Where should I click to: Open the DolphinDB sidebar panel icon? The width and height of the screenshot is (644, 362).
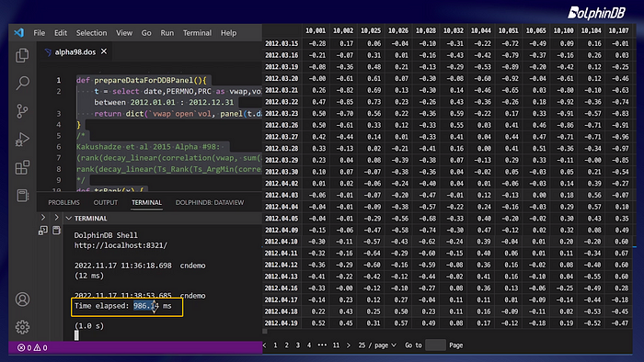[x=23, y=196]
